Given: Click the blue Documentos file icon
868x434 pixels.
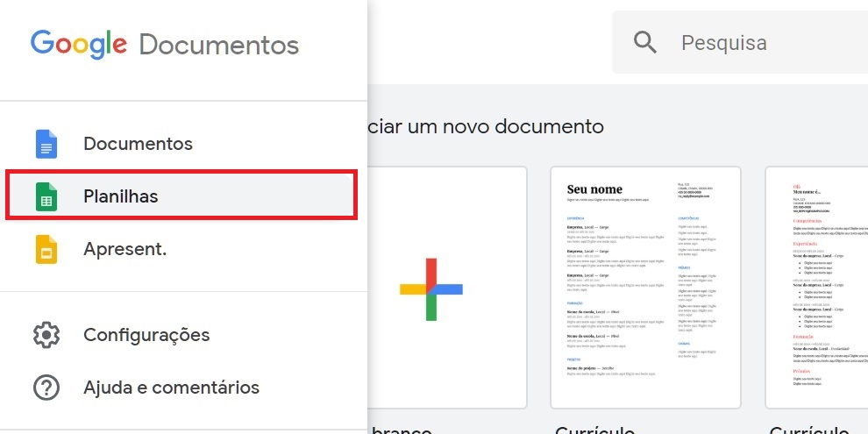Looking at the screenshot, I should pos(46,144).
